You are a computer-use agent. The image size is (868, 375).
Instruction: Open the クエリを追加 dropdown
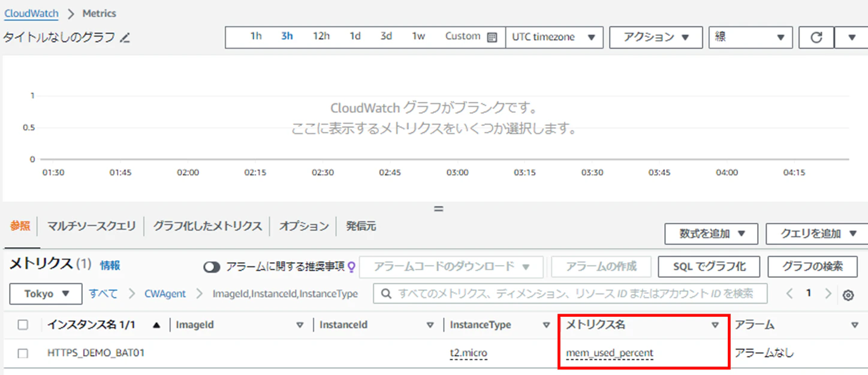(817, 233)
